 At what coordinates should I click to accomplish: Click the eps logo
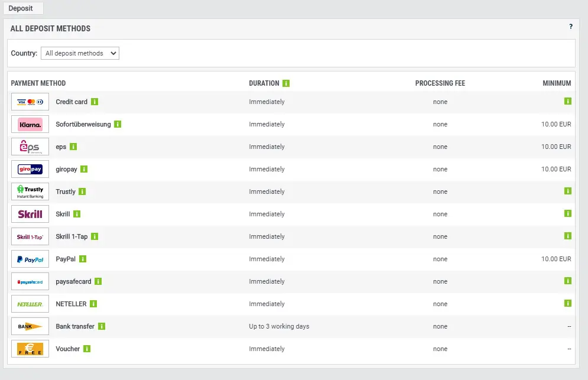[x=30, y=147]
